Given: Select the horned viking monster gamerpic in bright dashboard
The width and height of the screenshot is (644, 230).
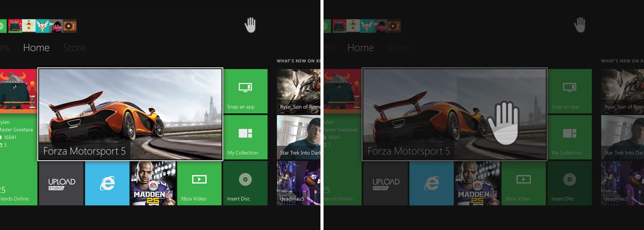Looking at the screenshot, I should tap(15, 26).
